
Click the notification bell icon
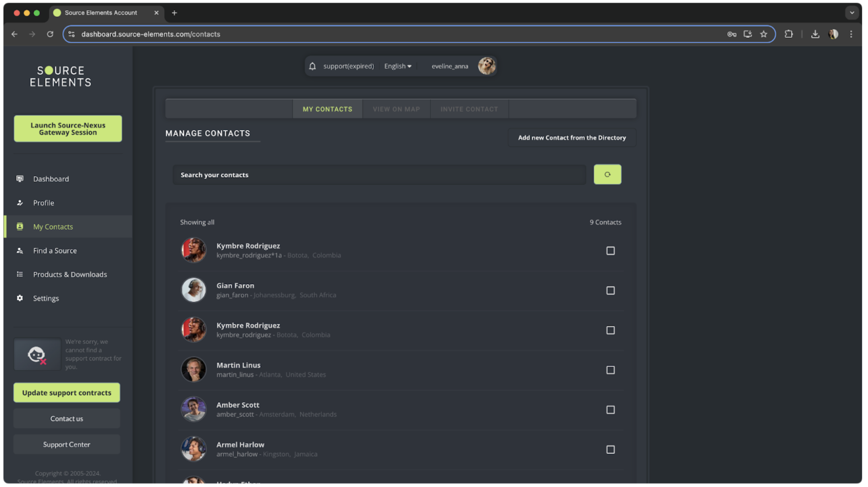[312, 66]
